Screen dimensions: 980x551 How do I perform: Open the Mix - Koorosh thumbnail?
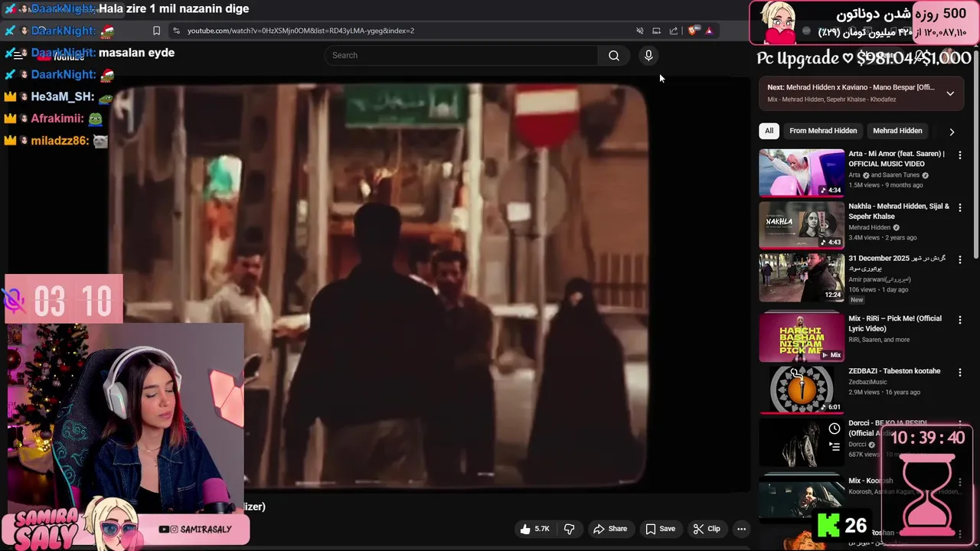click(802, 496)
